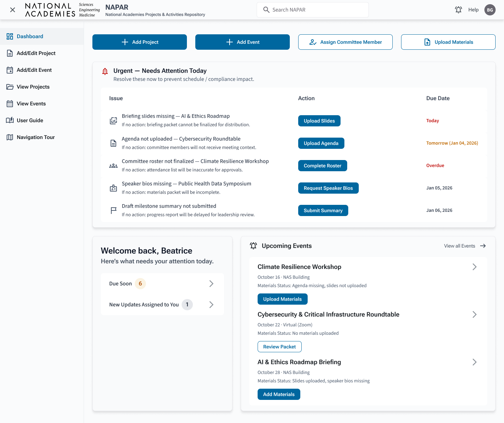Expand the Due Soon section chevron
The image size is (504, 423).
[211, 284]
